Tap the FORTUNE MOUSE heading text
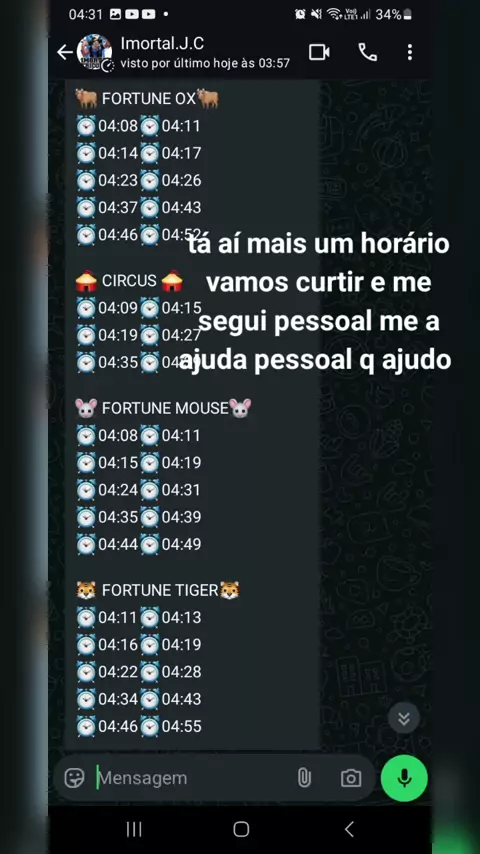 pos(165,408)
